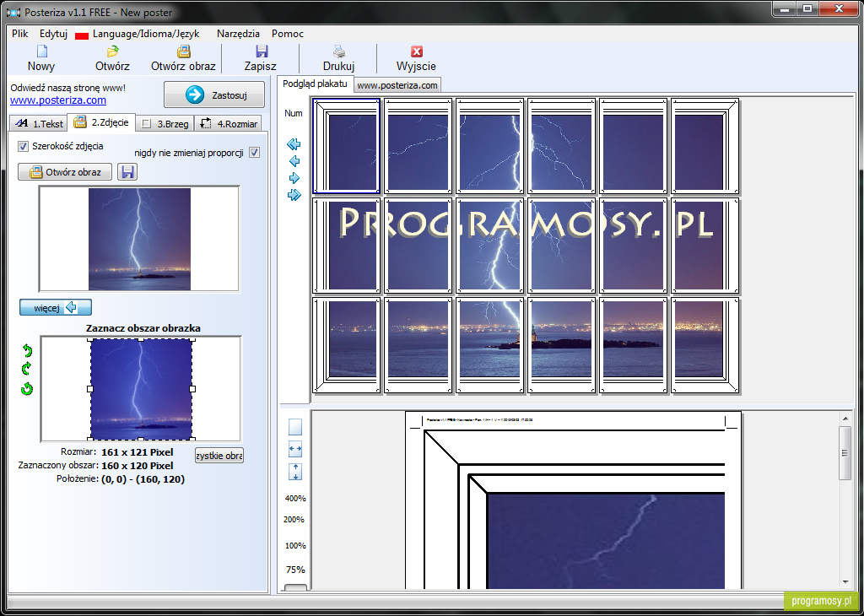Open www.posteriza.com hyperlink
The height and width of the screenshot is (616, 864).
point(58,100)
